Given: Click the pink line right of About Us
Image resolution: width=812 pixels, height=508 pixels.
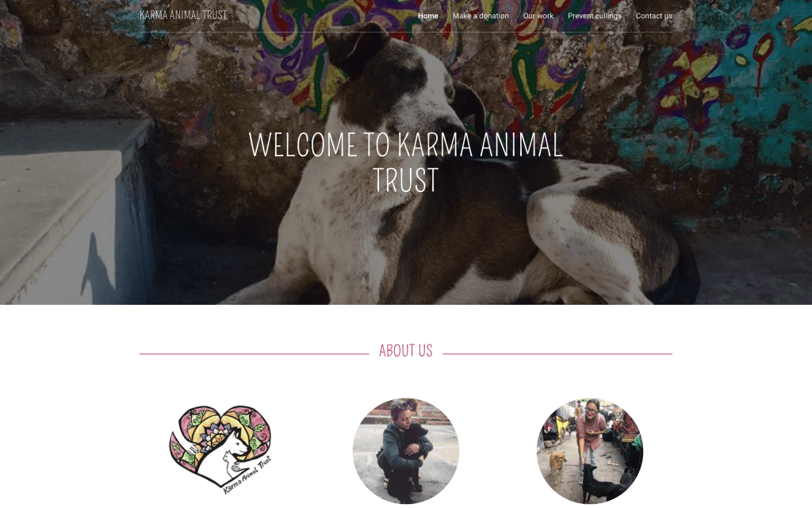Looking at the screenshot, I should (557, 354).
